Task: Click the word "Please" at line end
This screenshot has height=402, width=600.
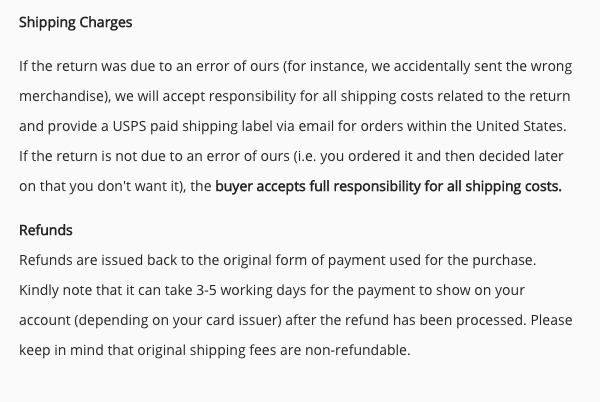Action: pos(556,321)
